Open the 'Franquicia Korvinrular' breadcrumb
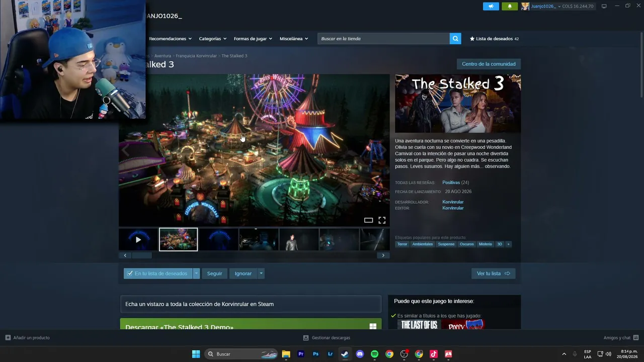This screenshot has height=362, width=644. click(196, 56)
